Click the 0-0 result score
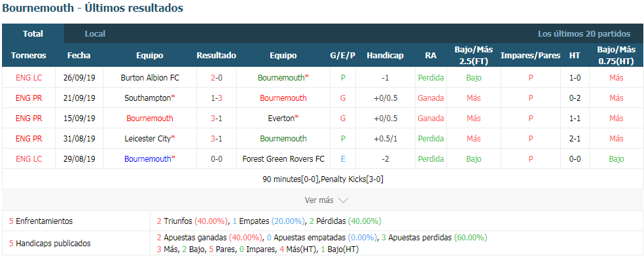The height and width of the screenshot is (258, 644). click(x=217, y=159)
